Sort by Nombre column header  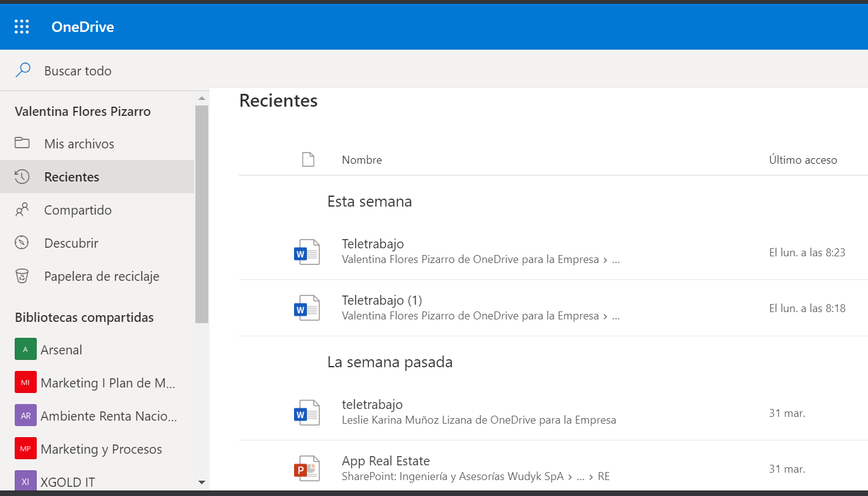(x=362, y=160)
